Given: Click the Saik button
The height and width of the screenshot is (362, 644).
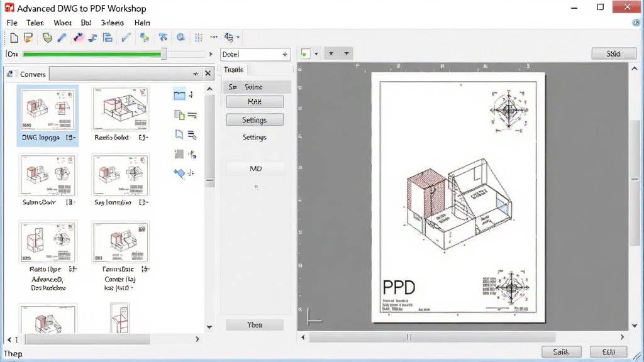Looking at the screenshot, I should click(561, 352).
